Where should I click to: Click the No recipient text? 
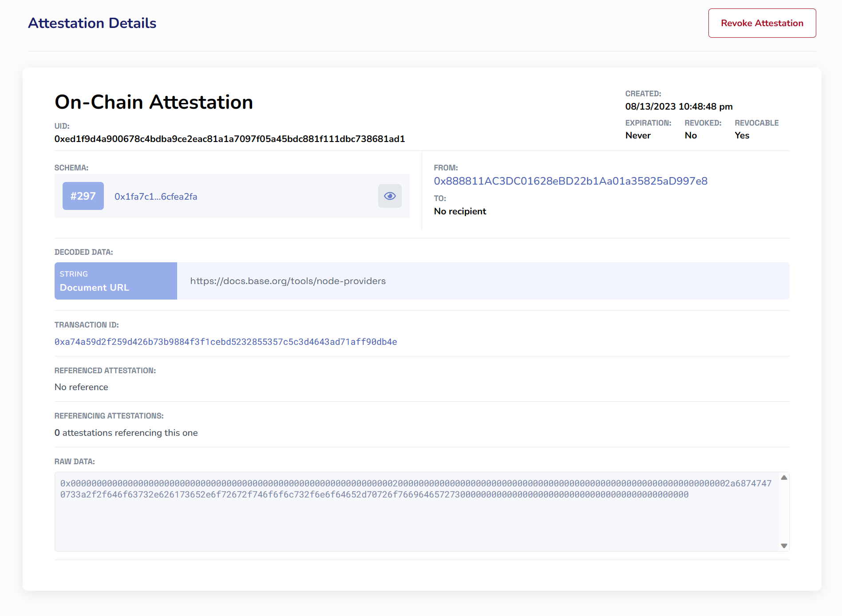click(x=460, y=211)
